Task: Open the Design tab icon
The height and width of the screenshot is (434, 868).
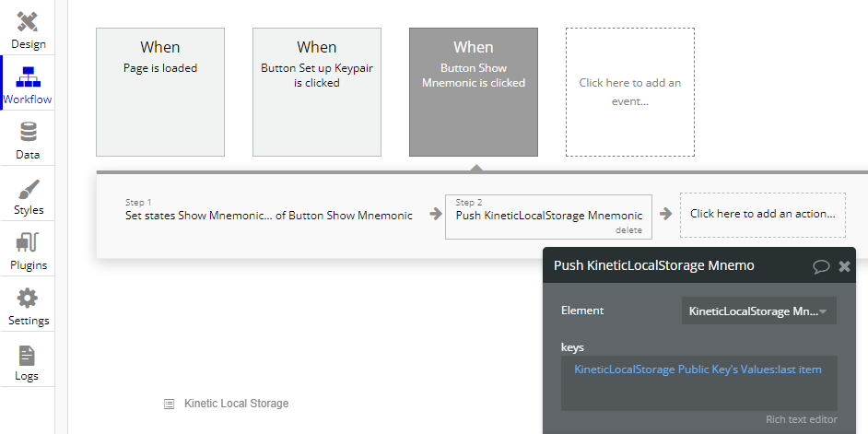Action: point(28,22)
